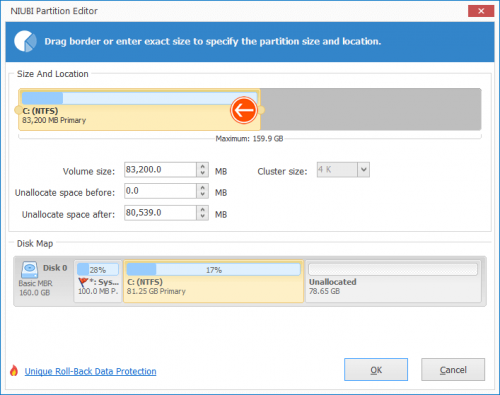
Task: Select the Unallocated 78.65 GB block
Action: click(393, 281)
